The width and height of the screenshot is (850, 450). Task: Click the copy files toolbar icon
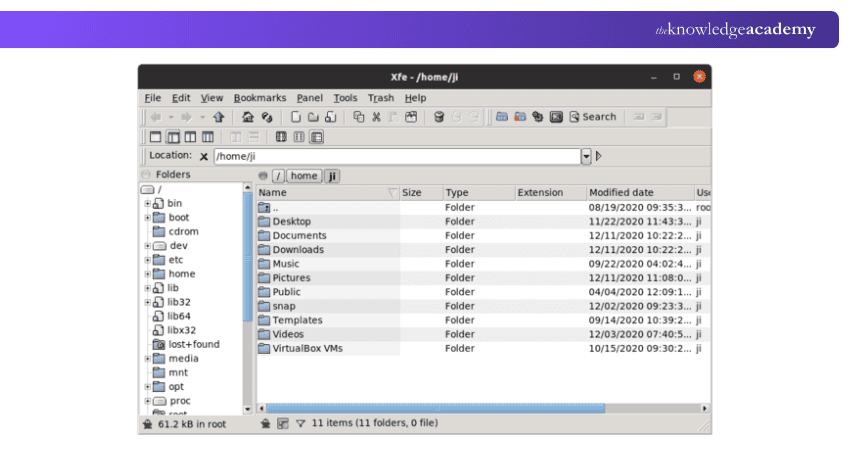[359, 117]
